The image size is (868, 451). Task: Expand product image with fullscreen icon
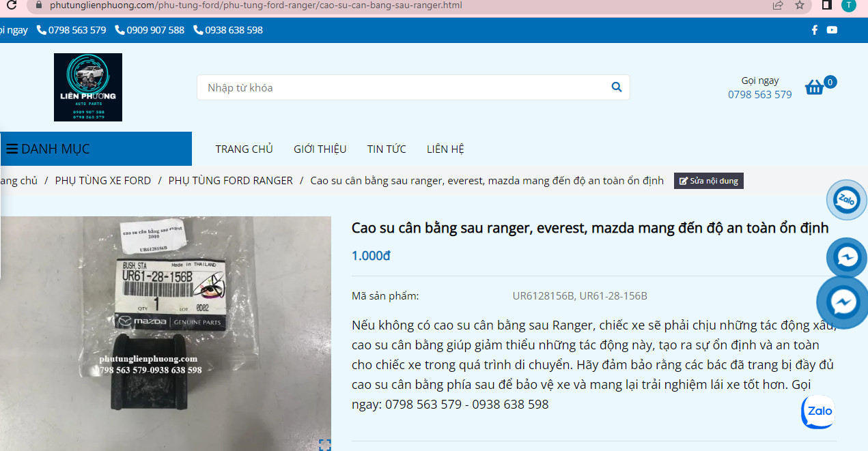point(325,445)
